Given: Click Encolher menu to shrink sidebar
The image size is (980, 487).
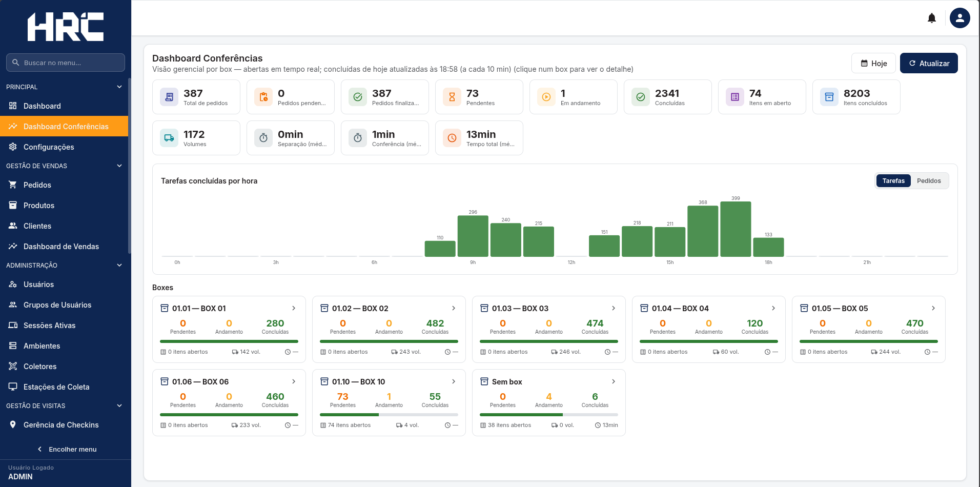Looking at the screenshot, I should [x=66, y=449].
